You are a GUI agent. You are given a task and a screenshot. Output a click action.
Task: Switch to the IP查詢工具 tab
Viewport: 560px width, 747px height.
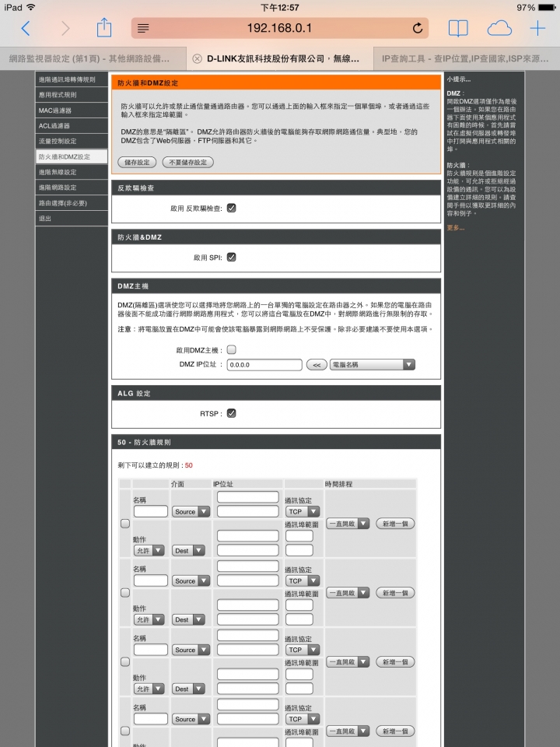[467, 58]
